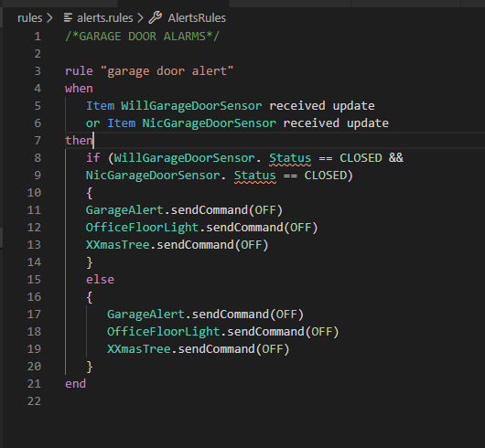Open the AlertsRules symbol breadcrumb
485x448 pixels.
(197, 18)
